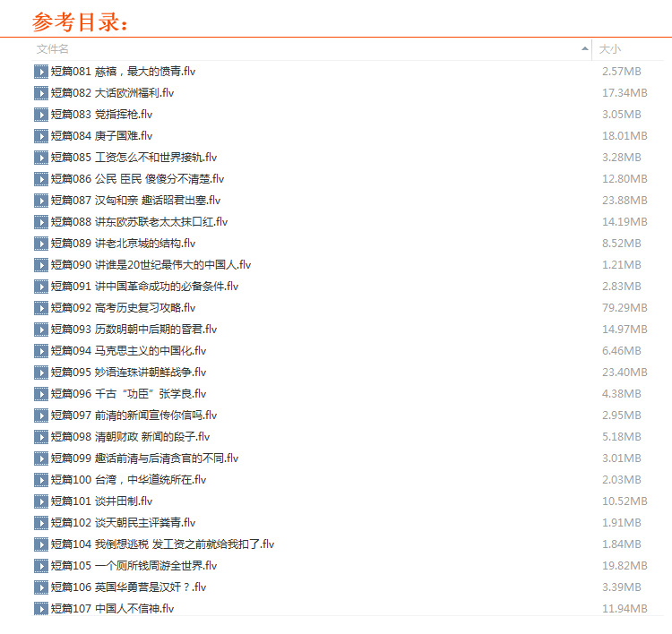The width and height of the screenshot is (672, 634).
Task: Select the file icon for 短篇087 汉匈和亲
Action: pyautogui.click(x=41, y=201)
